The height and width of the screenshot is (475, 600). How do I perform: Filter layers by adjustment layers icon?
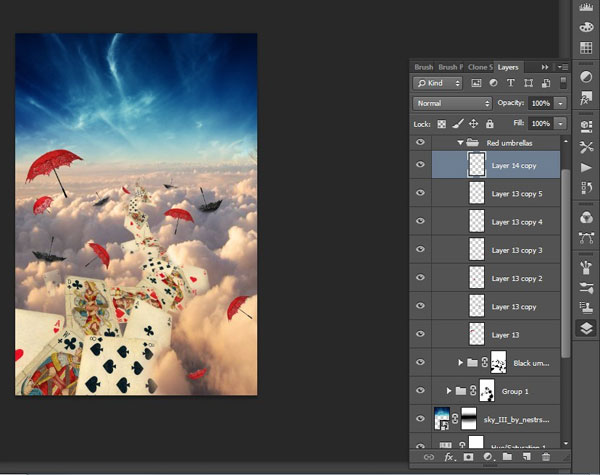point(493,83)
